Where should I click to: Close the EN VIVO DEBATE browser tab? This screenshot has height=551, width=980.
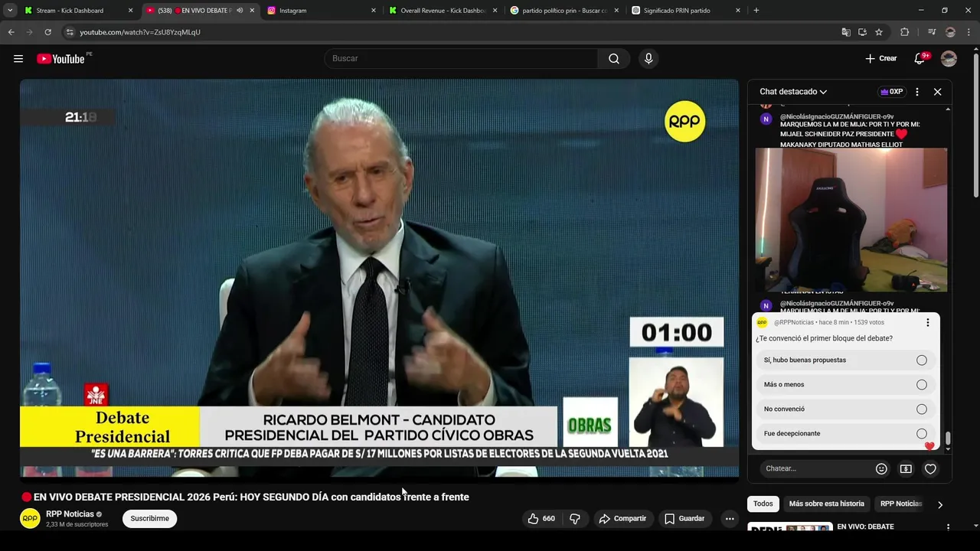click(x=252, y=11)
